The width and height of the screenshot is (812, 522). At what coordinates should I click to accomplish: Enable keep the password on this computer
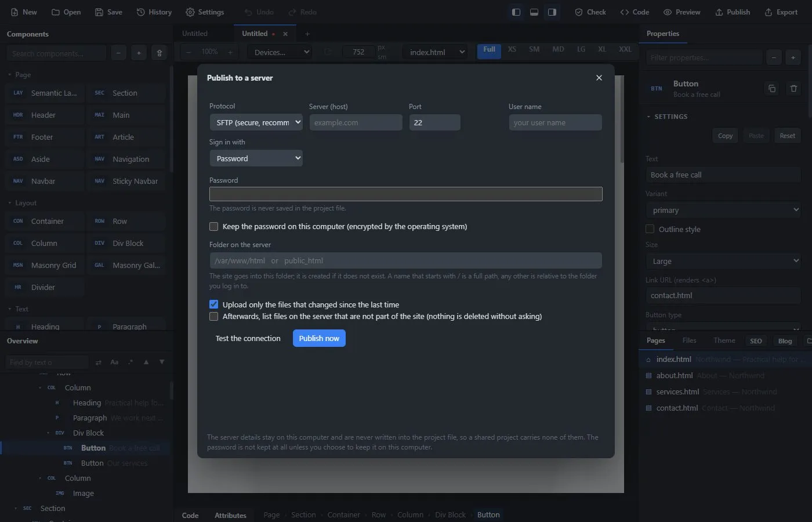tap(214, 227)
